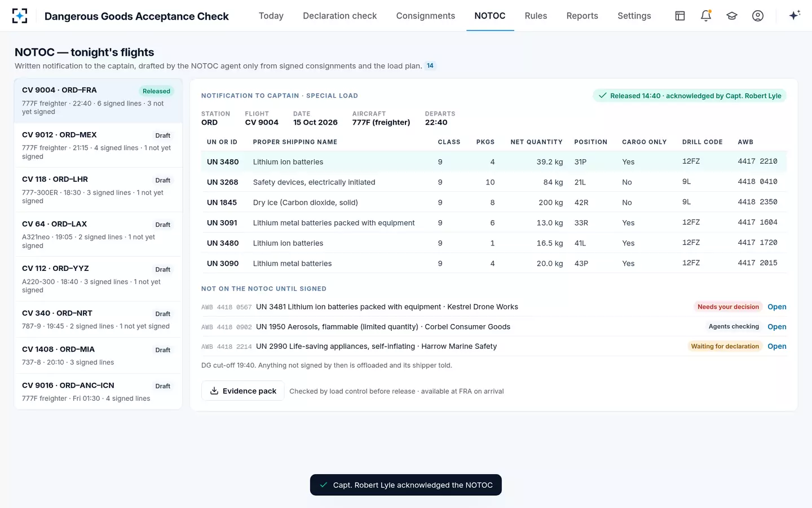Select flight CV 9012 ORD–MEX
The image size is (812, 508).
pyautogui.click(x=98, y=145)
